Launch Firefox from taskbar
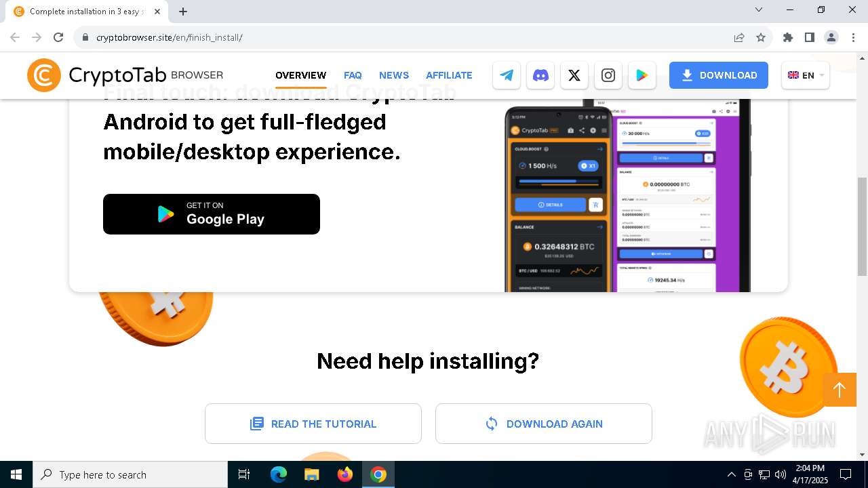Screen dimensions: 868x488 pos(345,474)
